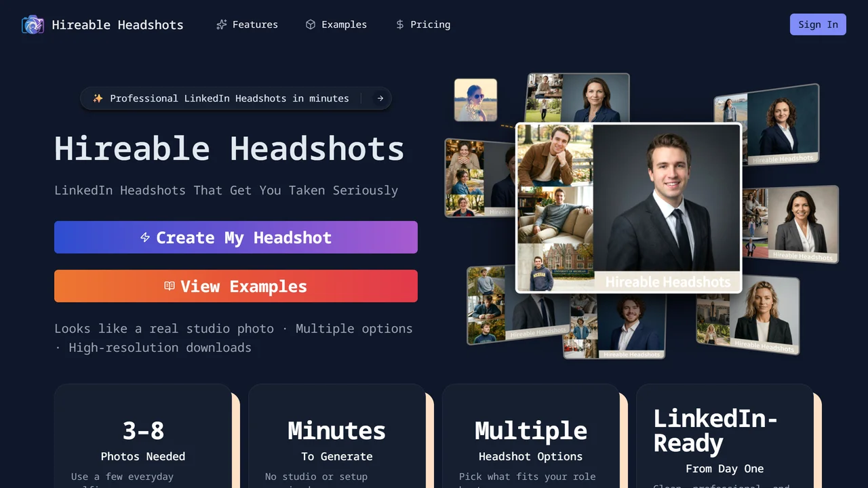
Task: Click the 'Looks like a real studio photo' text
Action: 164,329
